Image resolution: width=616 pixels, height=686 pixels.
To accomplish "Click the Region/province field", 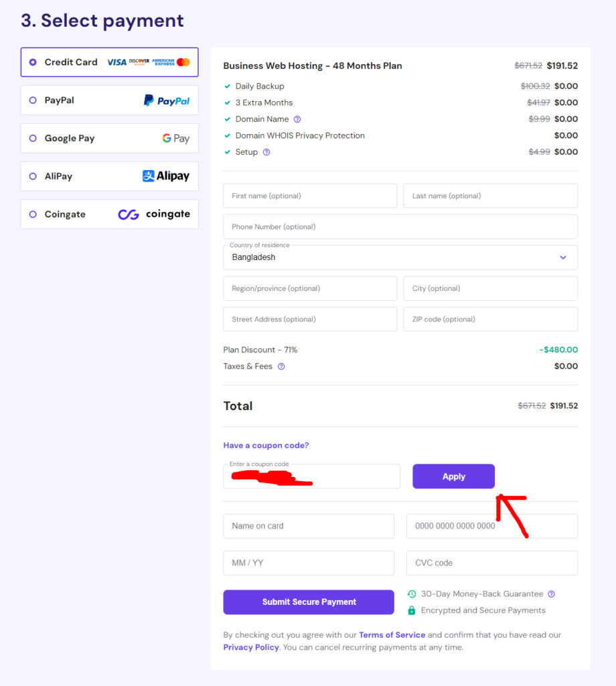I will coord(310,288).
